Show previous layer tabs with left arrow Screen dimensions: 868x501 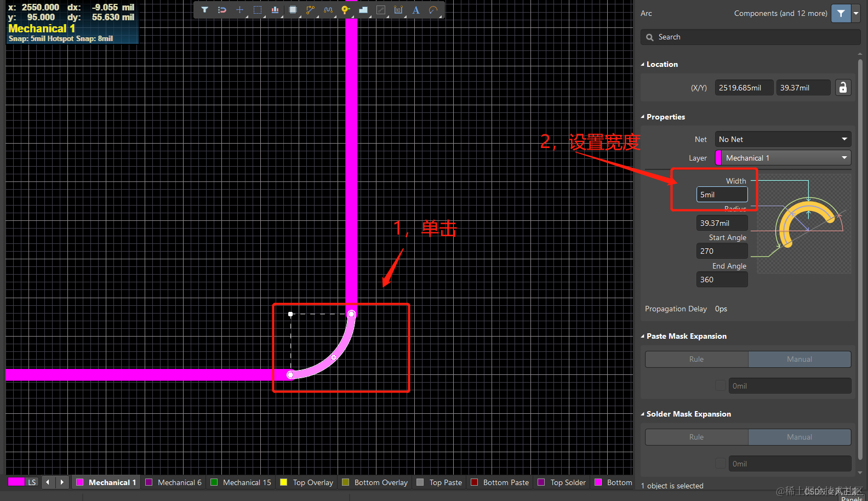[x=48, y=482]
